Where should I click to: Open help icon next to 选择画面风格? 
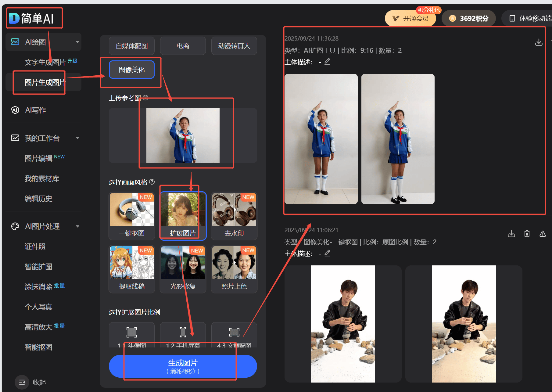pos(152,182)
